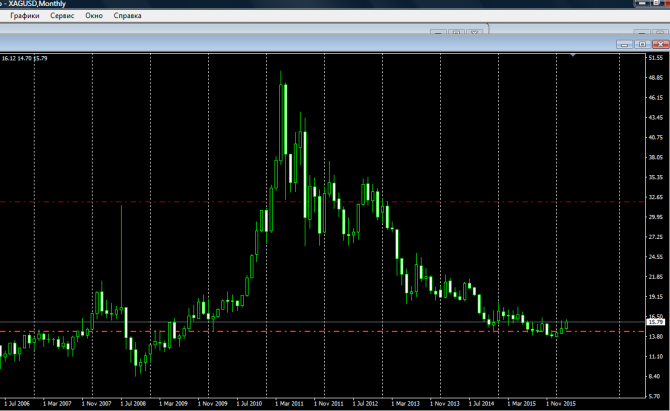Click the 1 Jul 2010 date label
The image size is (670, 411).
coord(249,403)
